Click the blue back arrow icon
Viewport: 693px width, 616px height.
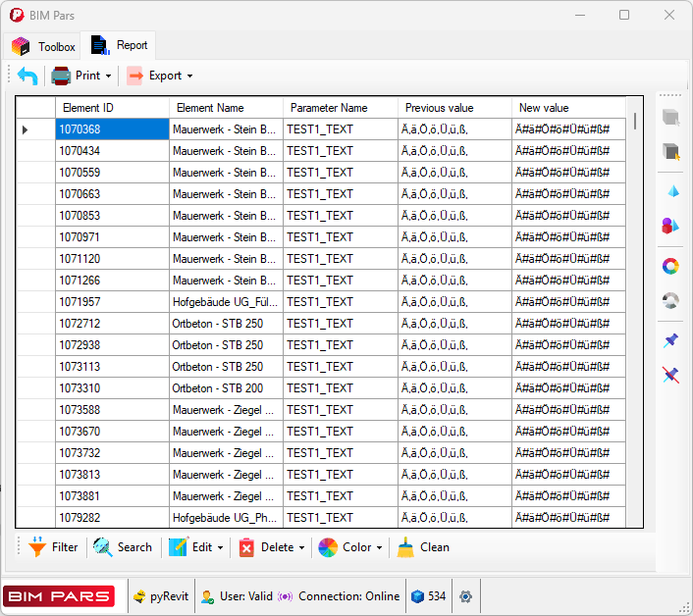click(x=27, y=76)
